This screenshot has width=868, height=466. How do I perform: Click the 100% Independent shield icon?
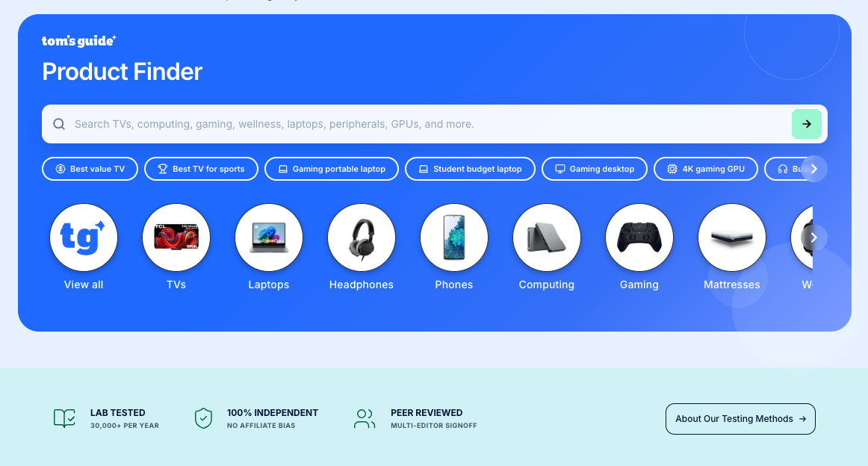tap(203, 418)
